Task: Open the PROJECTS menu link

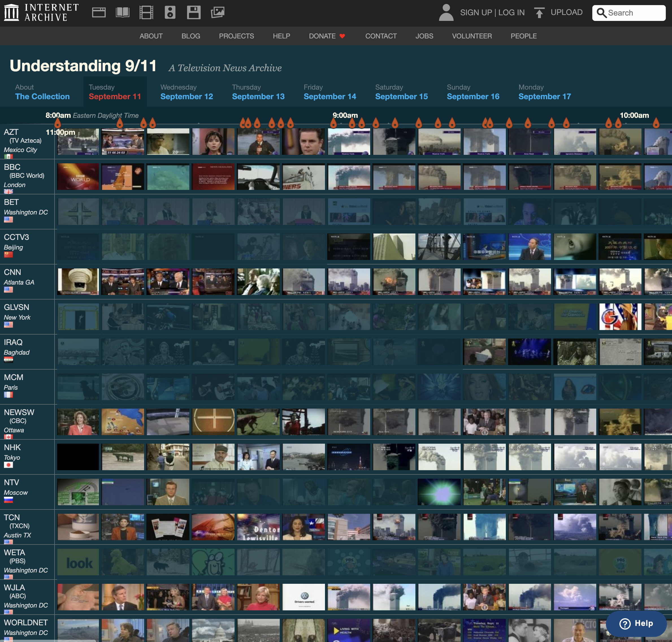Action: pos(237,36)
